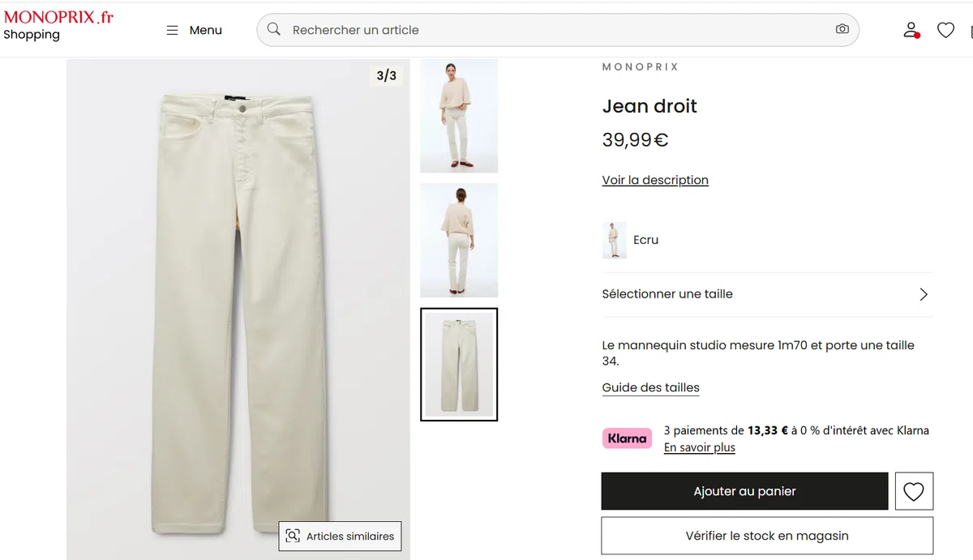Open Guide des tailles link

[650, 387]
